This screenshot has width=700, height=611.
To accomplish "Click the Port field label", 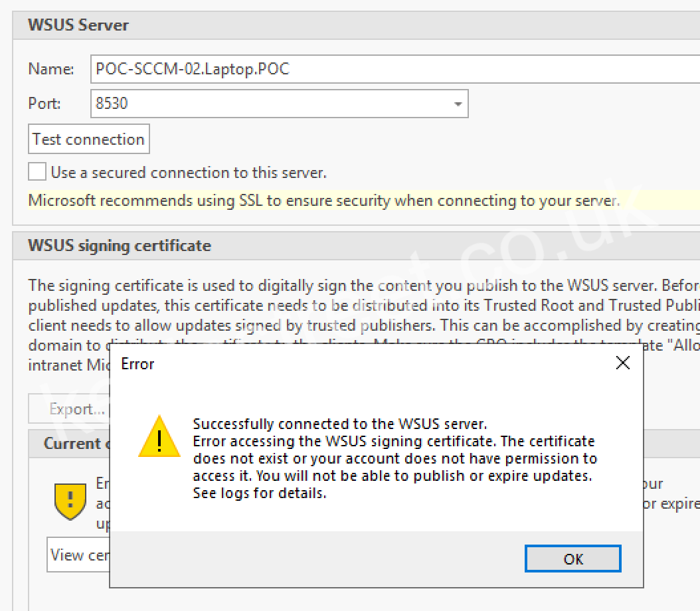I will (44, 104).
